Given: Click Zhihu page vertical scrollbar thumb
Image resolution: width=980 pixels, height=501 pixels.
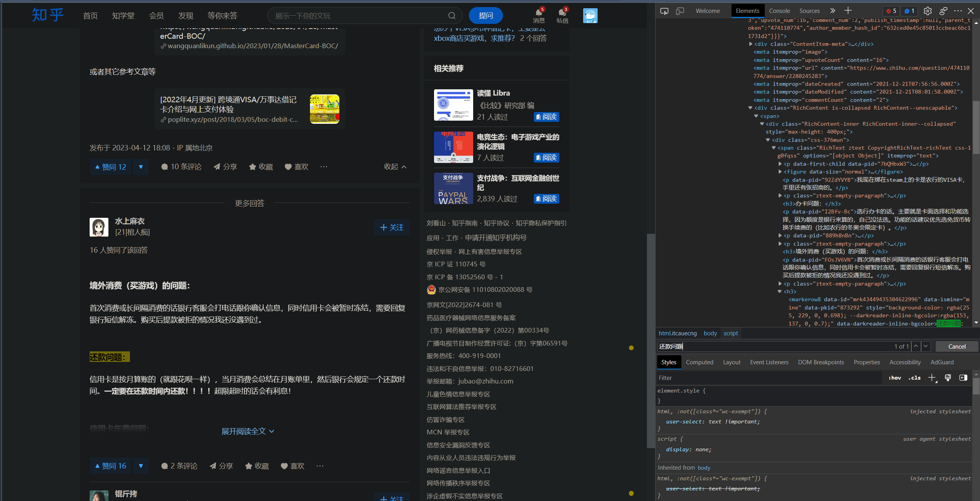Looking at the screenshot, I should [x=651, y=341].
